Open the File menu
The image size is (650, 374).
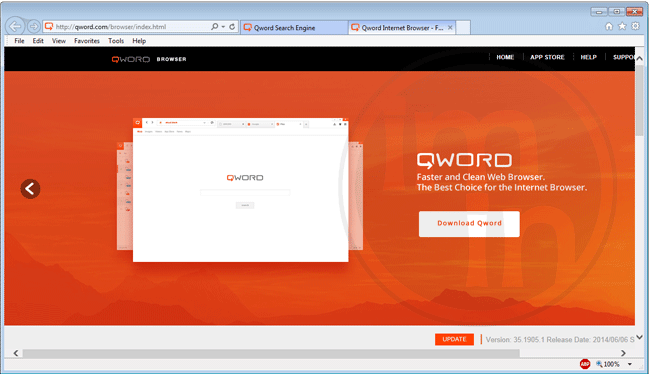click(19, 41)
